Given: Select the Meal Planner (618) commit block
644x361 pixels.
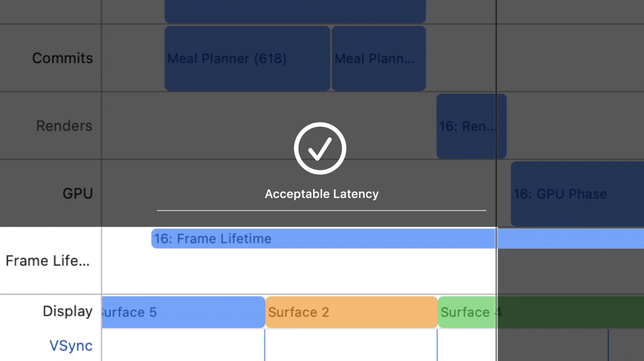Looking at the screenshot, I should click(247, 59).
